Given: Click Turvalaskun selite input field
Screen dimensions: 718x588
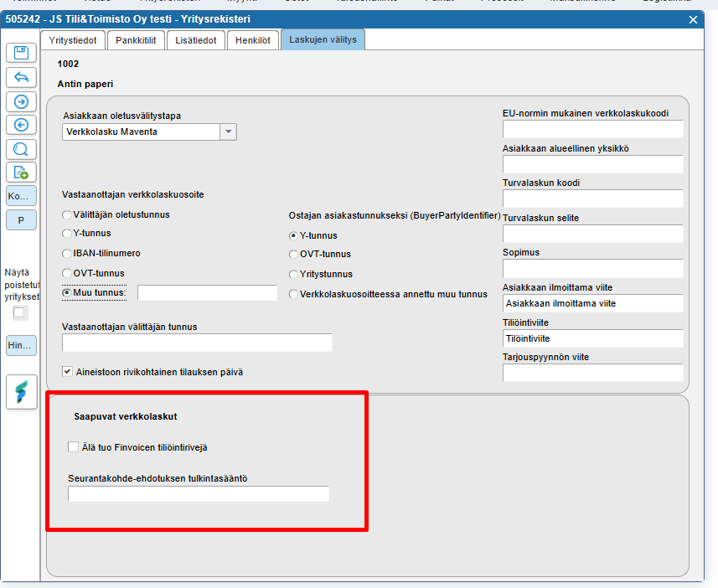Looking at the screenshot, I should (593, 234).
